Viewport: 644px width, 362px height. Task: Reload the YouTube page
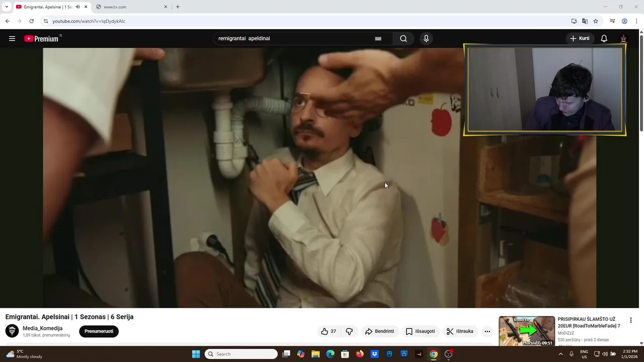click(x=31, y=21)
